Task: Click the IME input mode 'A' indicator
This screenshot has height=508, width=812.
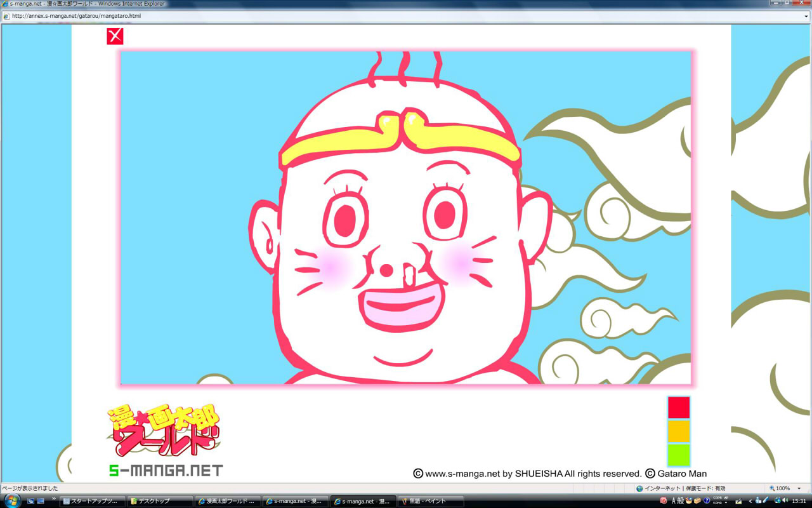Action: (674, 500)
